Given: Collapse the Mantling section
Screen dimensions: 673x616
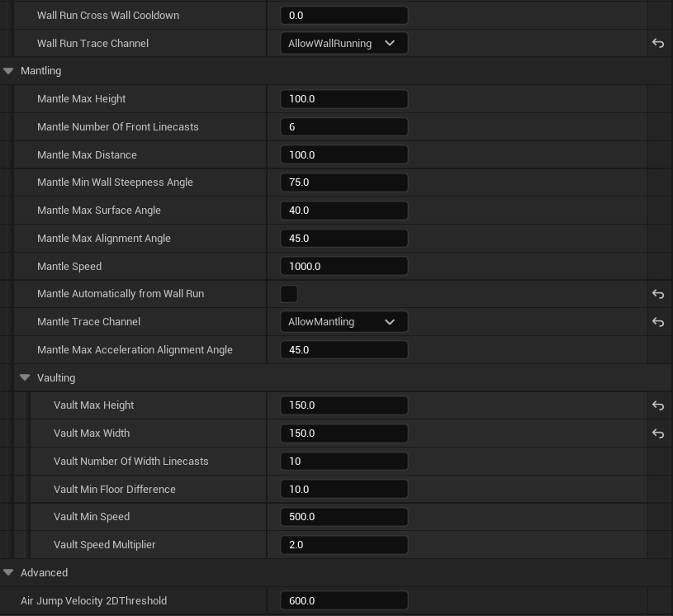Looking at the screenshot, I should click(x=8, y=71).
